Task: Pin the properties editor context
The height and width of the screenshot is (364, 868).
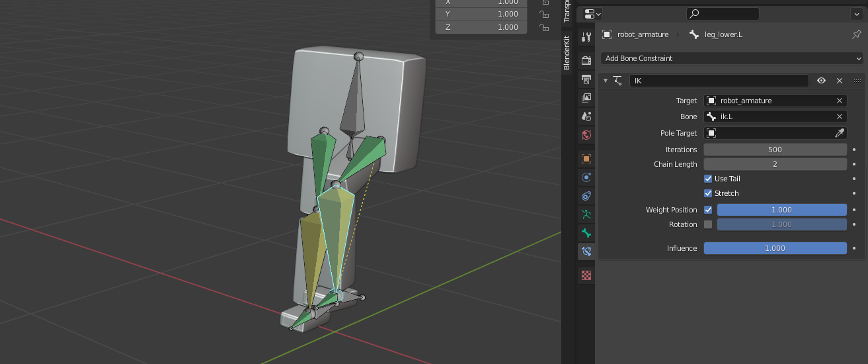Action: point(857,34)
